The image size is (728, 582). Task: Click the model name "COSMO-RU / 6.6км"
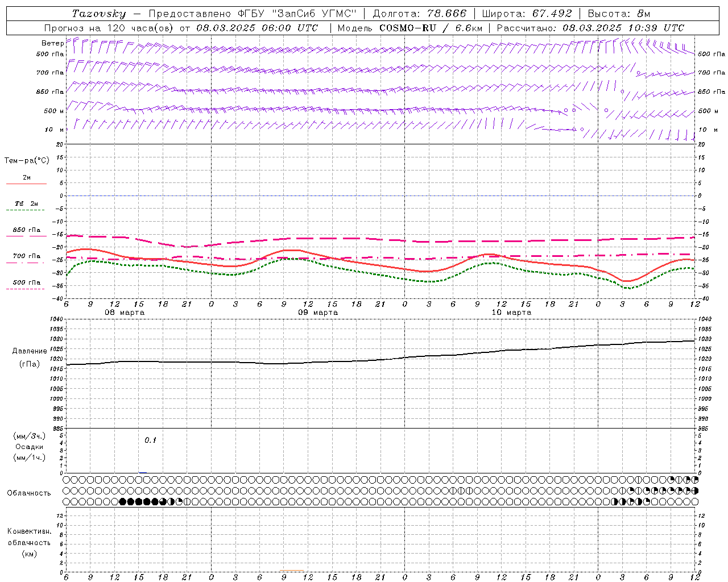(x=431, y=28)
